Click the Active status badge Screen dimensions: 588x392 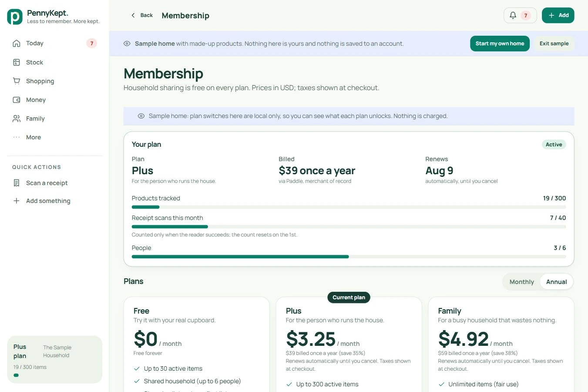pos(554,145)
